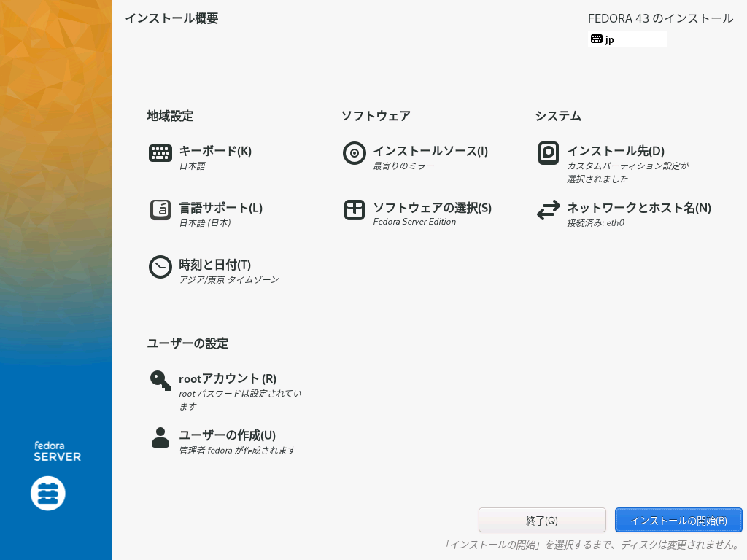Open ソフトウェアの選択(S) page
This screenshot has width=747, height=560.
tap(432, 208)
